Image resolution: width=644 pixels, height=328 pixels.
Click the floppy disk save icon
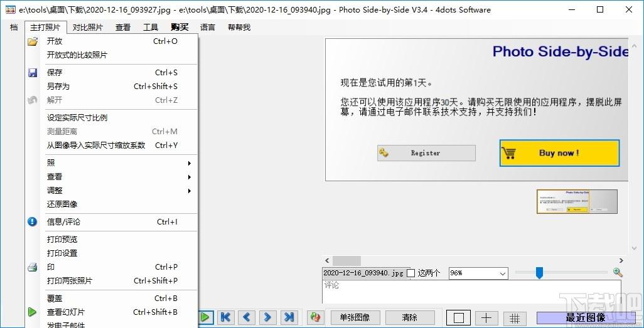click(x=33, y=73)
